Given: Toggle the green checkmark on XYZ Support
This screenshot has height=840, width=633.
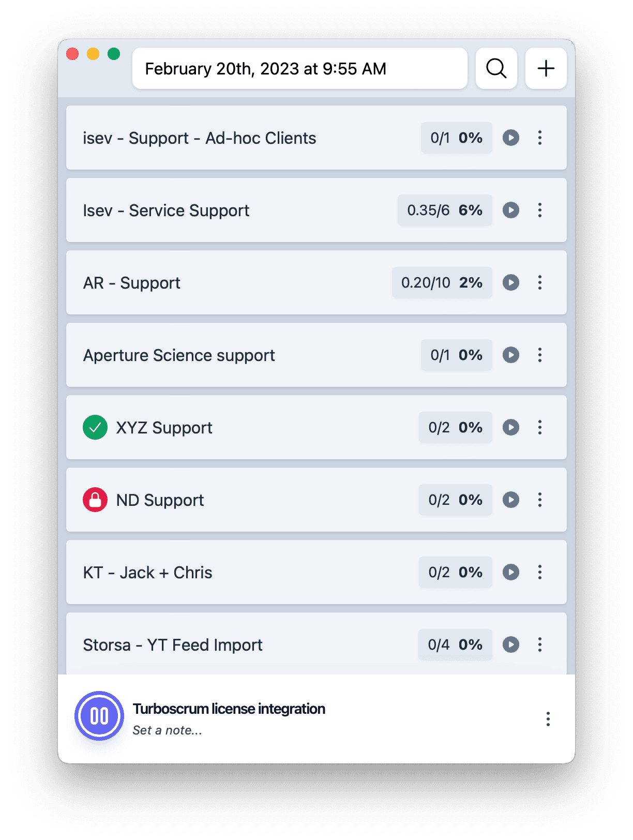Looking at the screenshot, I should pyautogui.click(x=95, y=427).
